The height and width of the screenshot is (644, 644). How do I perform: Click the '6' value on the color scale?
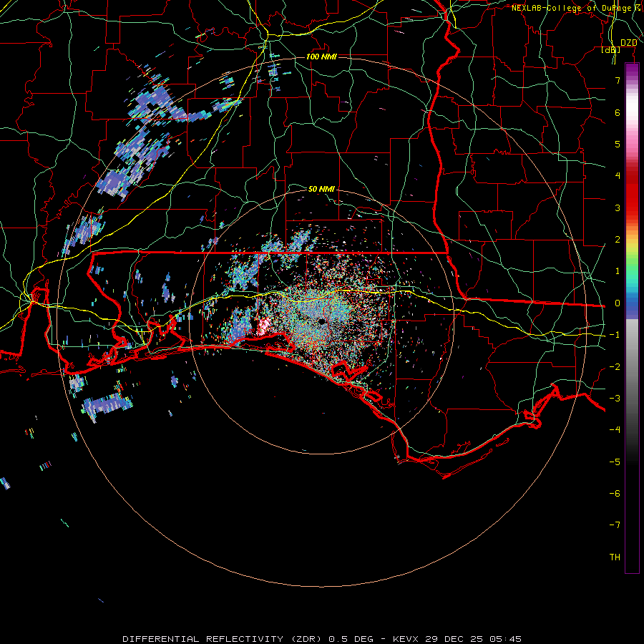(618, 112)
